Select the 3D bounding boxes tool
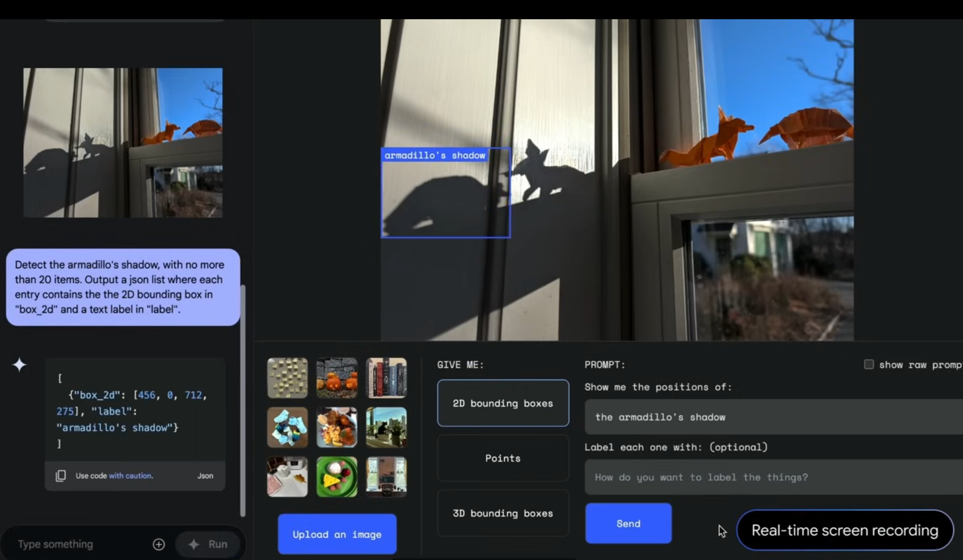 pyautogui.click(x=502, y=513)
